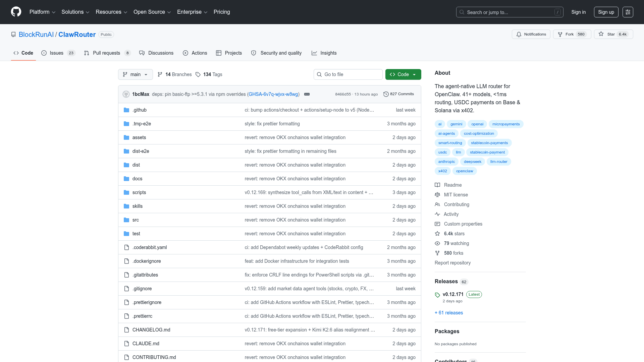
Task: Open the .tmp-e2e folder name
Action: (x=142, y=124)
